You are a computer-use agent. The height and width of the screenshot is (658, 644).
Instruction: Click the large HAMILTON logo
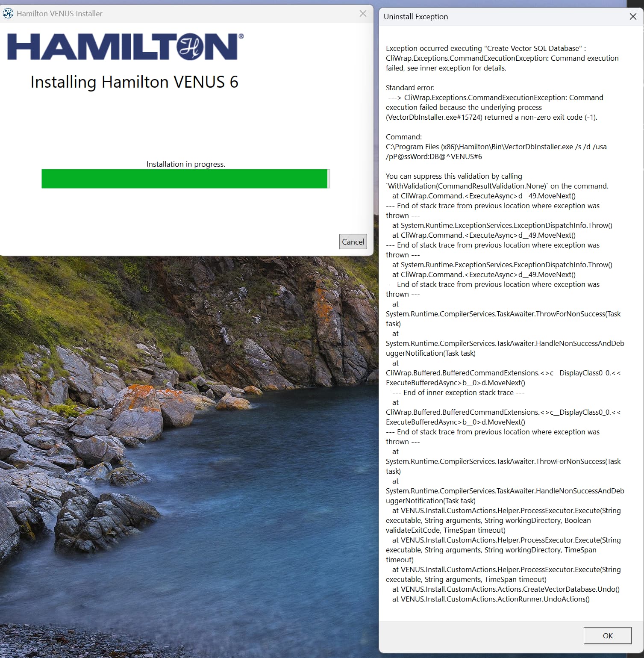click(x=125, y=47)
